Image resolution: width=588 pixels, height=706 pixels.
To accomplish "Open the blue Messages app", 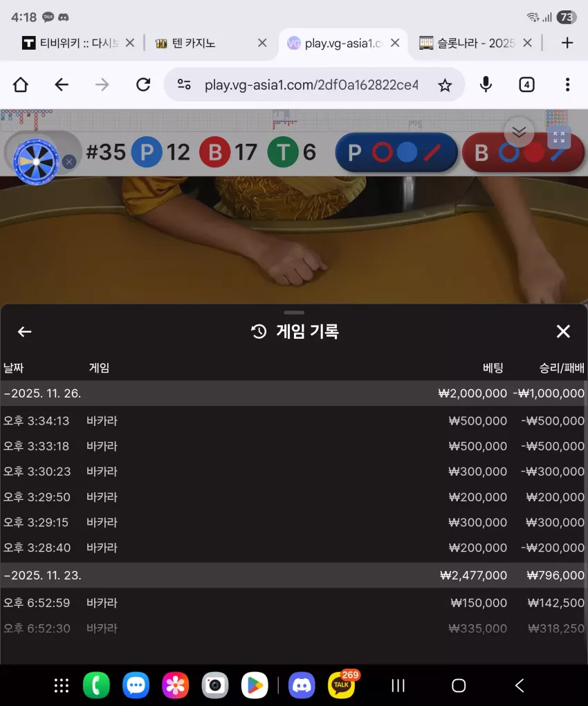I will click(x=136, y=685).
